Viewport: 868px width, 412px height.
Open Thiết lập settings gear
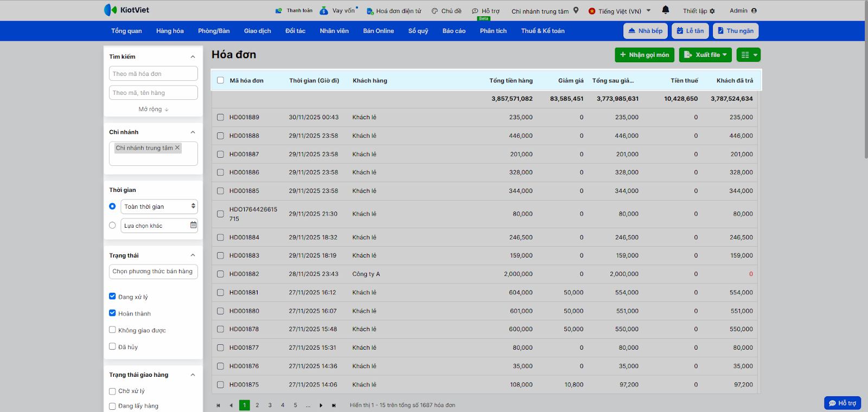[699, 11]
